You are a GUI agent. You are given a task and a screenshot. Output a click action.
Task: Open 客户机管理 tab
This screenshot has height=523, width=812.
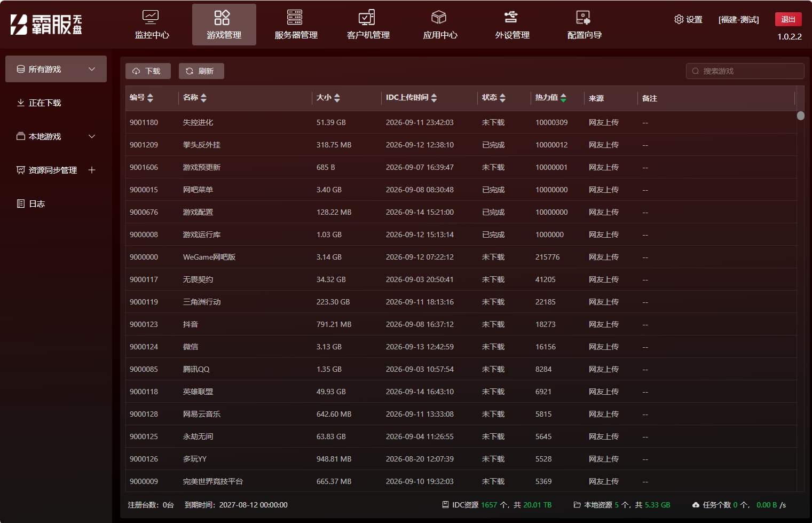coord(368,25)
